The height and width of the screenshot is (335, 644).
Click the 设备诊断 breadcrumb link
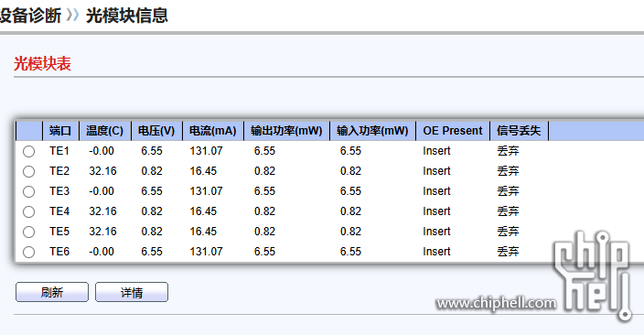pos(30,16)
